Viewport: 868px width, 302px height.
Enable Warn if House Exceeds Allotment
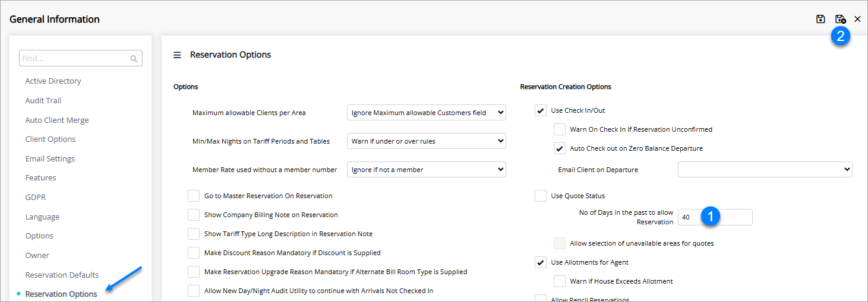560,281
